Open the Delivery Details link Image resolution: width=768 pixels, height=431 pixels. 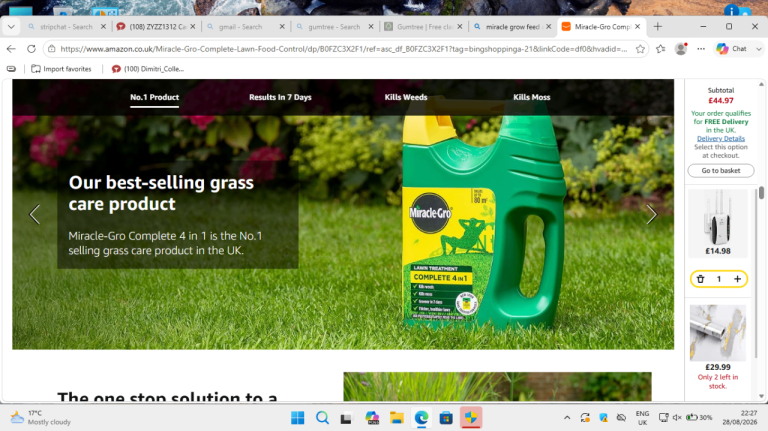point(721,139)
